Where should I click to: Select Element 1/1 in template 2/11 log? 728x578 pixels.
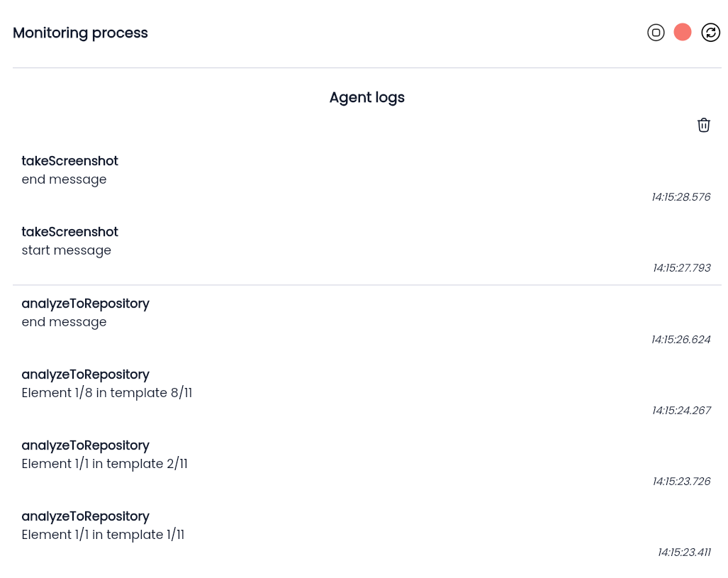(x=366, y=463)
